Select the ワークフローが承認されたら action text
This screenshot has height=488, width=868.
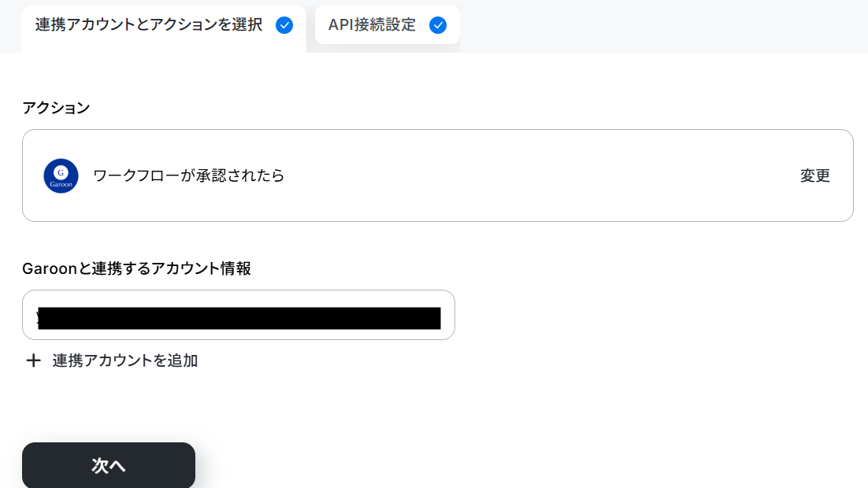[x=189, y=176]
